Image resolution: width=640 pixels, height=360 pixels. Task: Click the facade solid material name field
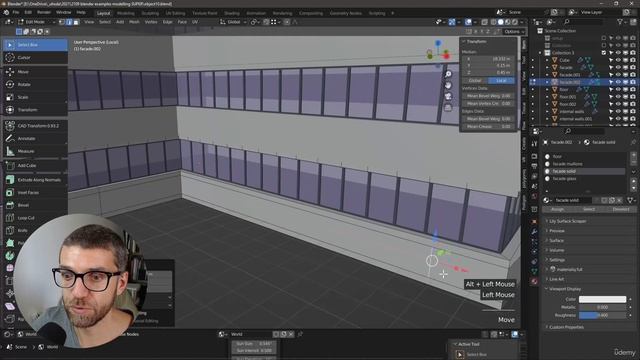[x=573, y=200]
